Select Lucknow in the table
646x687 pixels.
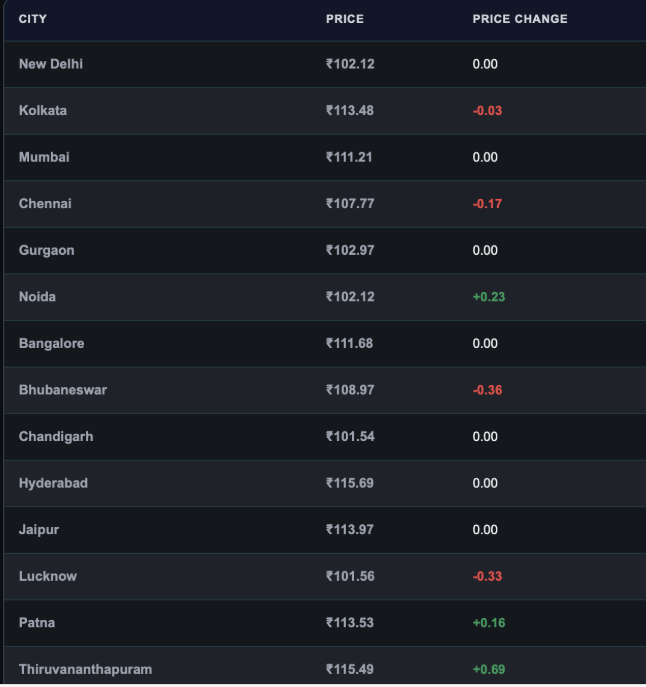coord(48,576)
